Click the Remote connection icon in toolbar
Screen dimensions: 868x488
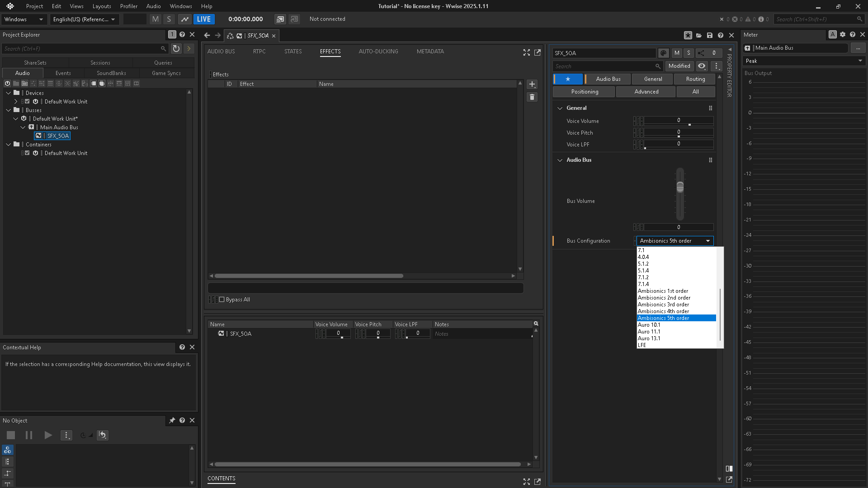280,19
